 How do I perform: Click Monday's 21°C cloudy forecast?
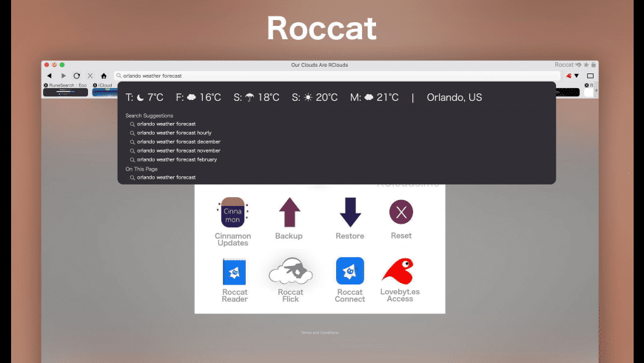click(x=374, y=98)
